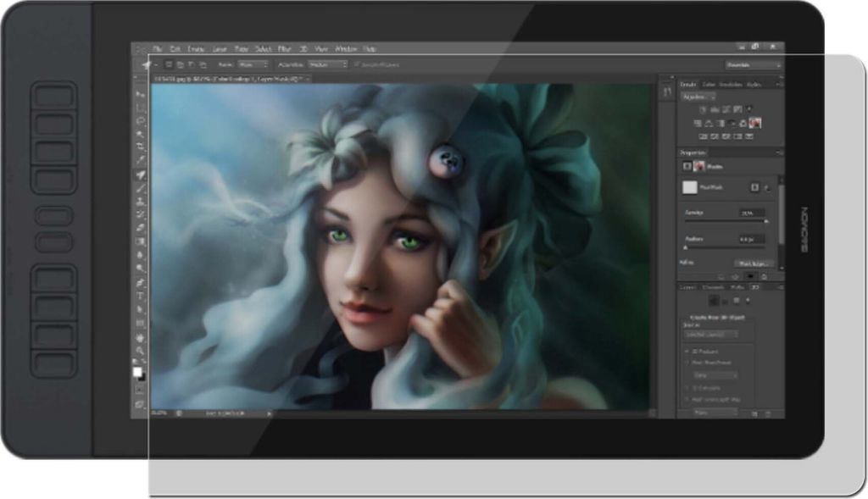
Task: Select the Dodge tool
Action: click(141, 269)
